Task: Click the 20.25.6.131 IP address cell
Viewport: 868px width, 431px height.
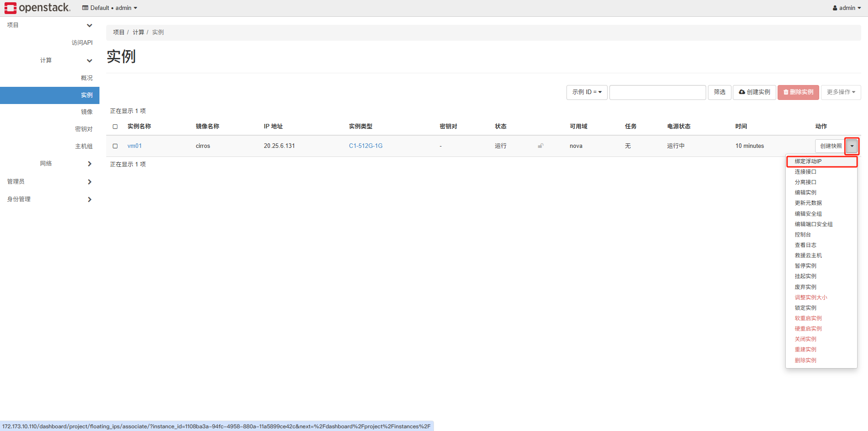Action: (x=279, y=146)
